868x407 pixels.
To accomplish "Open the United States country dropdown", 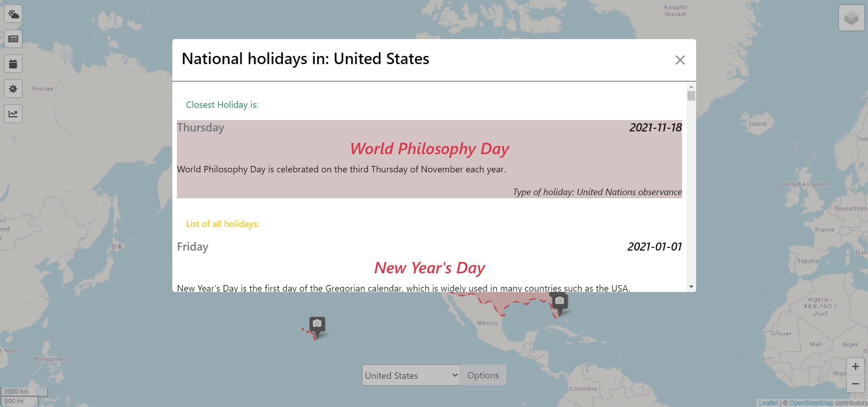I will tap(411, 375).
